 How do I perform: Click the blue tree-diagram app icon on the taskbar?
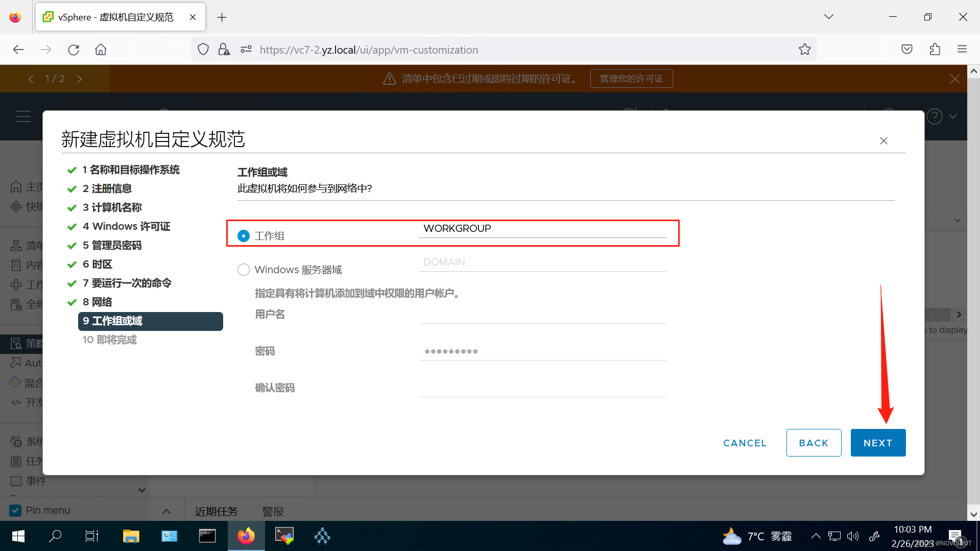(322, 536)
